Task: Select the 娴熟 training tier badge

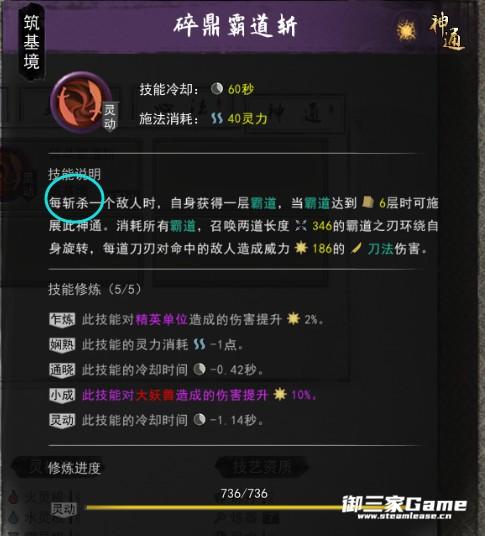Action: (62, 345)
